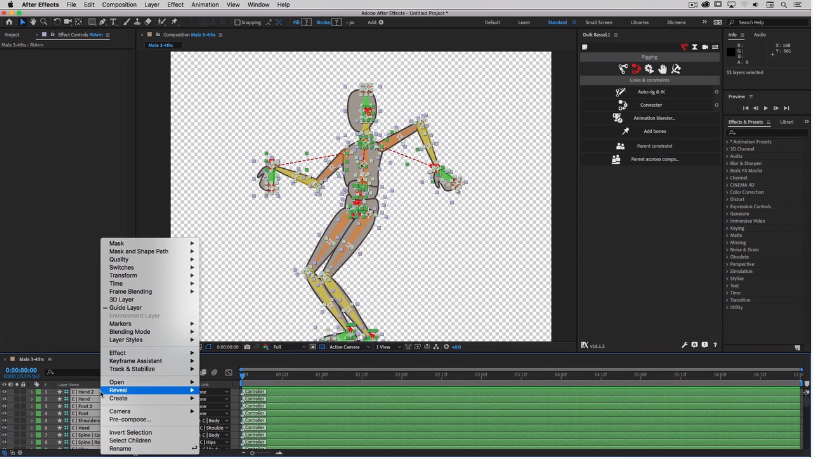813x459 pixels.
Task: Open the Animation menu in menu bar
Action: 204,5
